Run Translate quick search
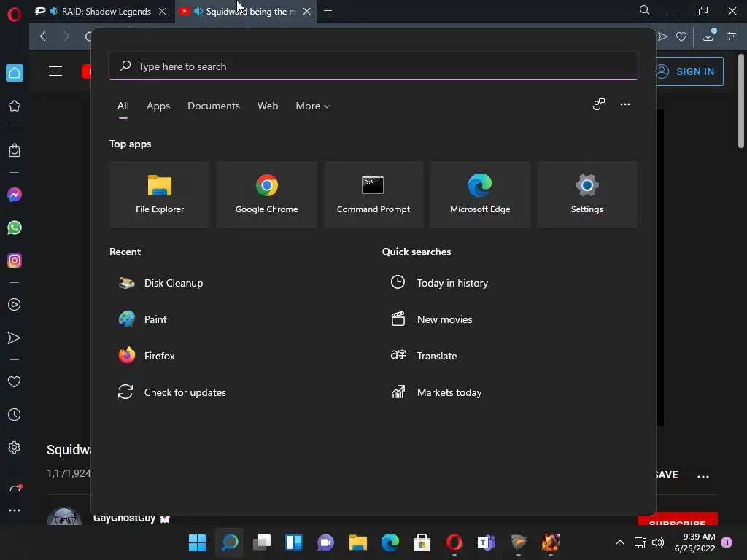Screen dimensions: 747x560 [x=424, y=356]
